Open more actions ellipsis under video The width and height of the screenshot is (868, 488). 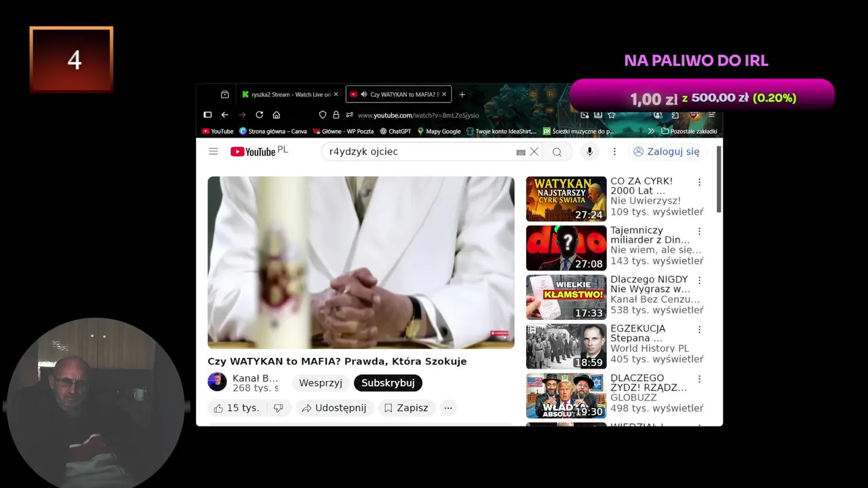pos(448,407)
